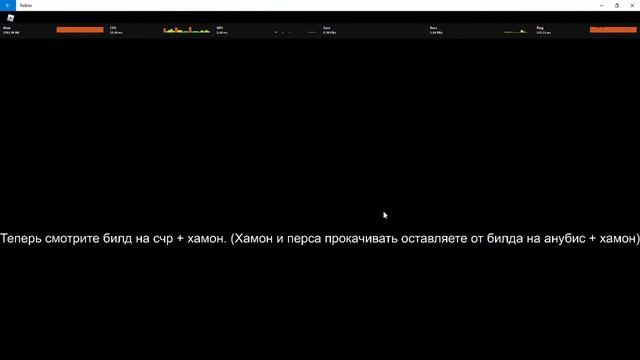Select the GPU performance stat
Image resolution: width=640 pixels, height=360 pixels.
point(222,30)
